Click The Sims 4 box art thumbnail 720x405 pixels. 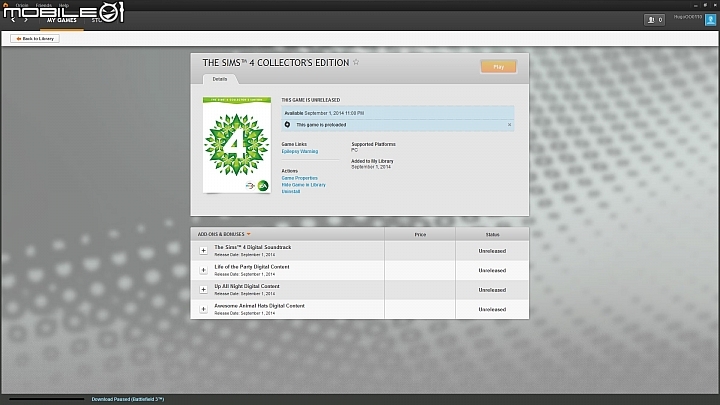pyautogui.click(x=237, y=145)
